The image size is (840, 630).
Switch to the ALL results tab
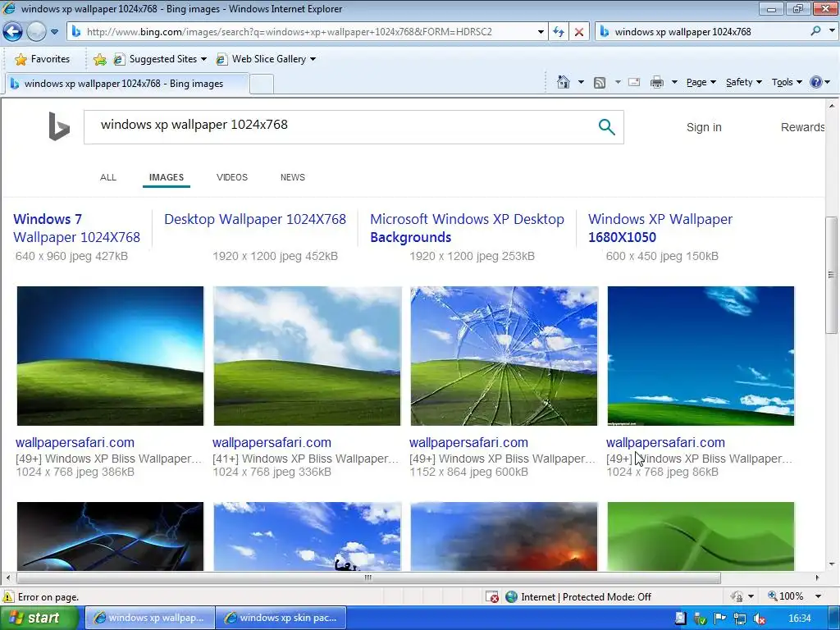coord(108,177)
